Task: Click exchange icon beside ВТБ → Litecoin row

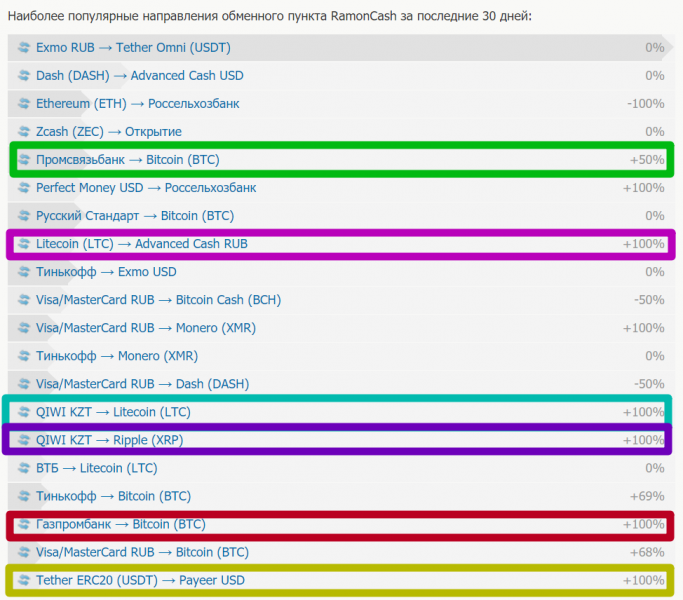Action: click(x=24, y=468)
